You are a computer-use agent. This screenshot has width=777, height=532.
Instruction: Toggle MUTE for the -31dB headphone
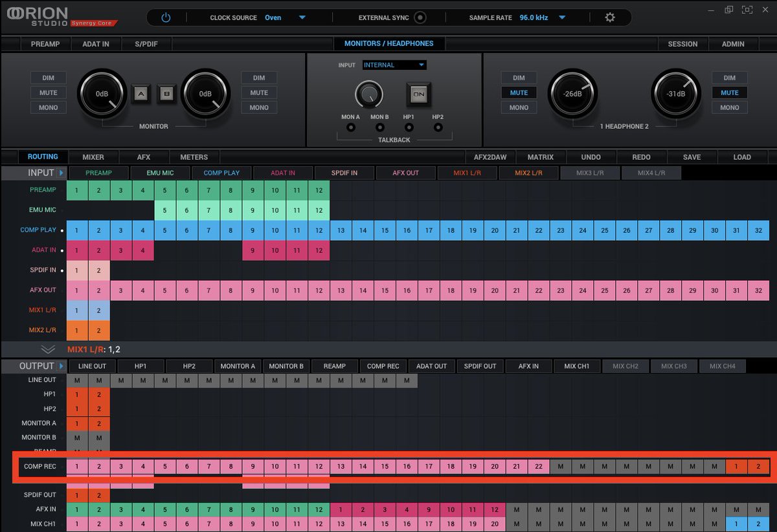pos(730,93)
